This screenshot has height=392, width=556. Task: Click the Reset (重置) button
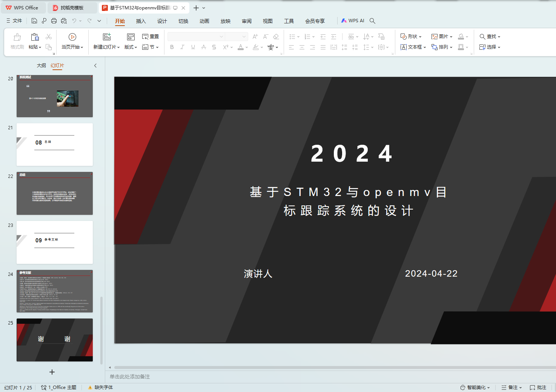[x=151, y=37]
